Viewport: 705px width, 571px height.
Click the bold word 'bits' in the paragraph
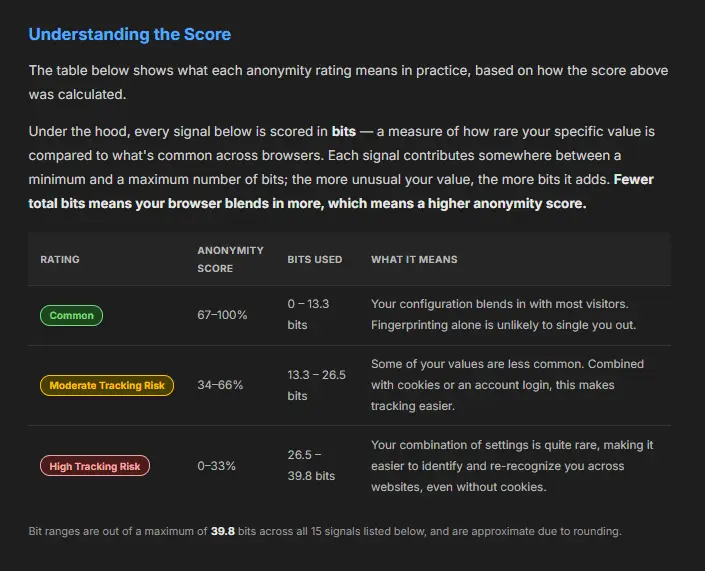[344, 131]
